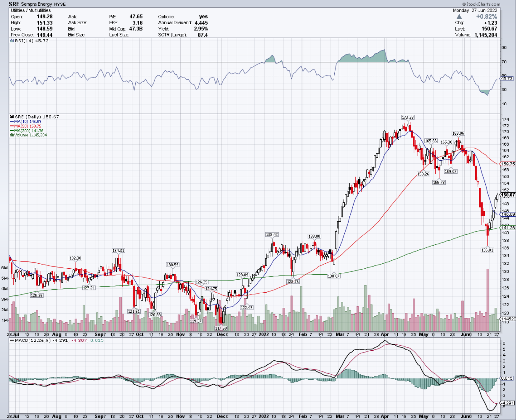Image resolution: width=516 pixels, height=420 pixels.
Task: Click the SRE (Daily) candlestick legend icon
Action: point(12,117)
